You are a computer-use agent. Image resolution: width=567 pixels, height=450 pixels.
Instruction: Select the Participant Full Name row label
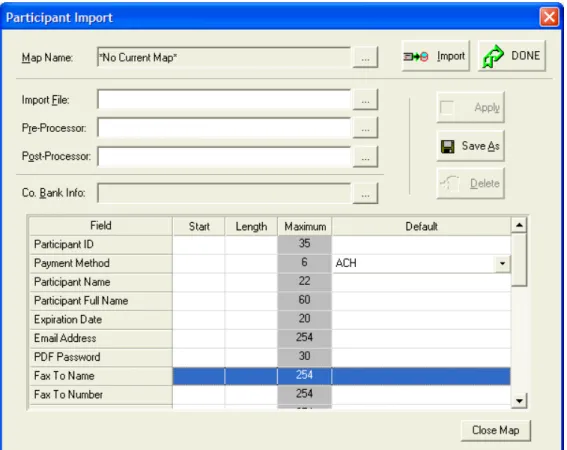click(101, 301)
